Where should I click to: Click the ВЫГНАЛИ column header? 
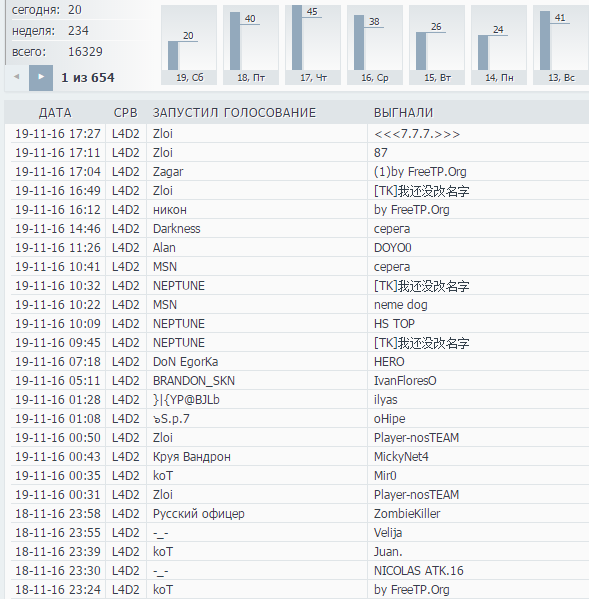403,113
